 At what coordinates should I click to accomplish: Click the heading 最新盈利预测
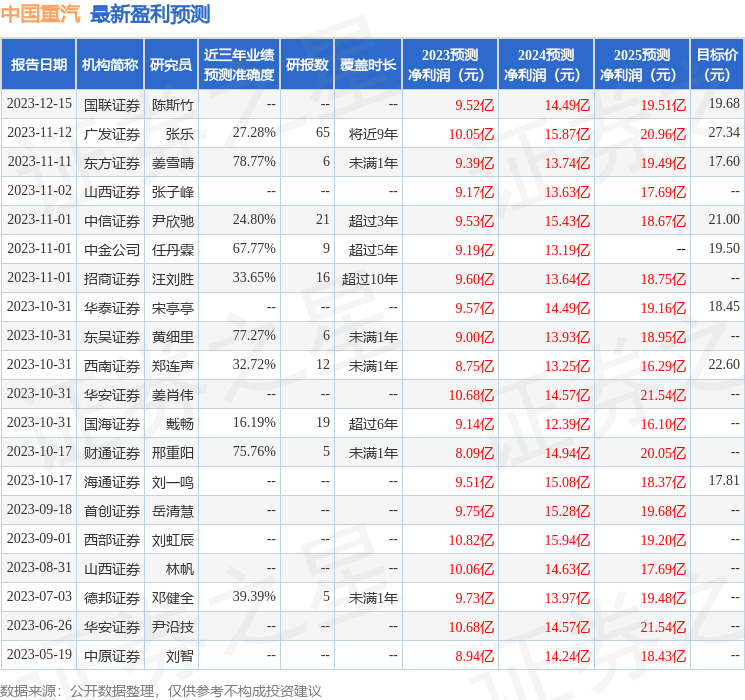(x=150, y=14)
